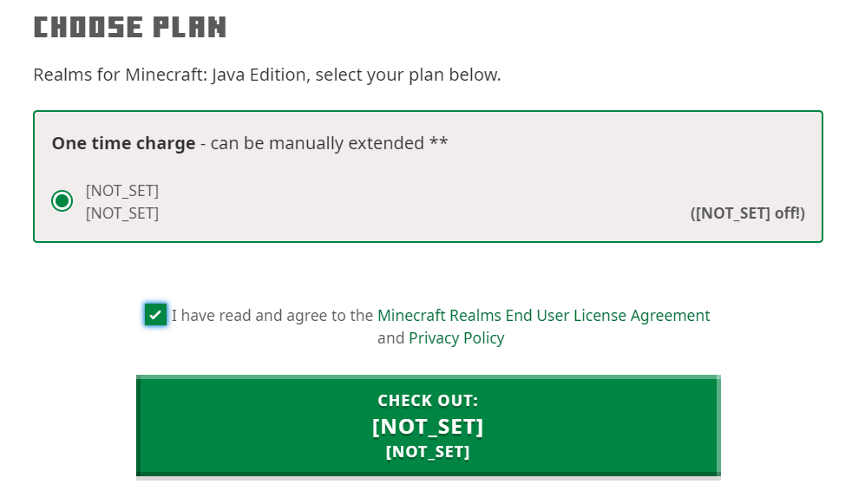
Task: Click the small [NOT_SET] subtext on checkout button
Action: point(428,452)
